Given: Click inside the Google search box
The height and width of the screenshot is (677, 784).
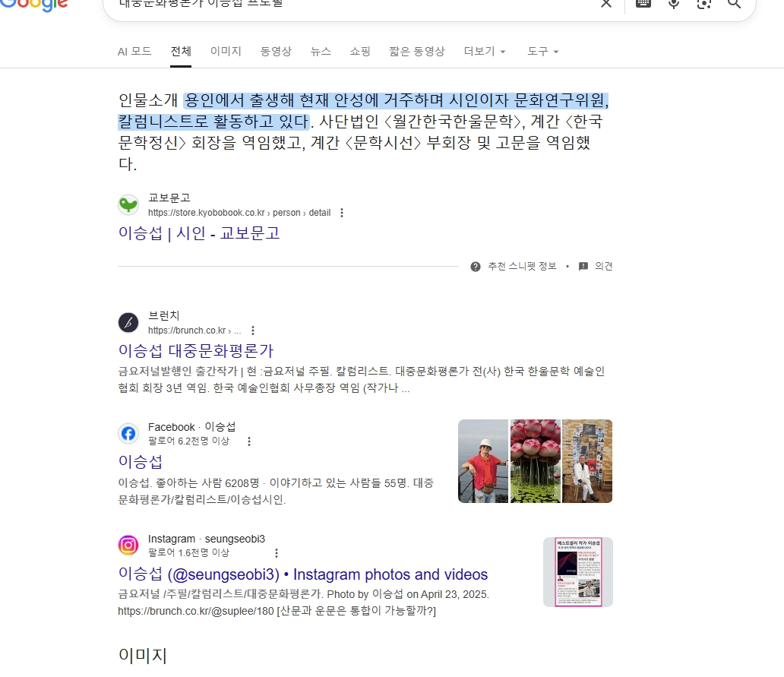Looking at the screenshot, I should point(342,5).
